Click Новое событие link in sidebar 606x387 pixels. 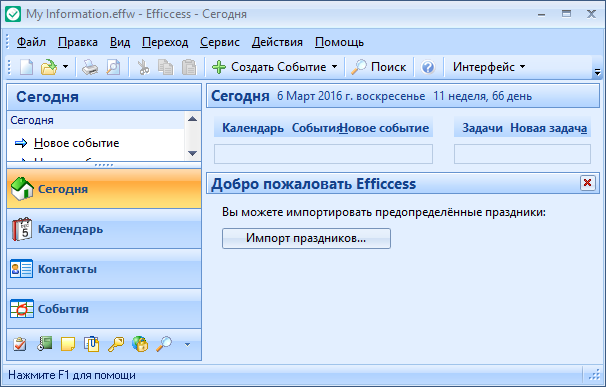click(77, 143)
